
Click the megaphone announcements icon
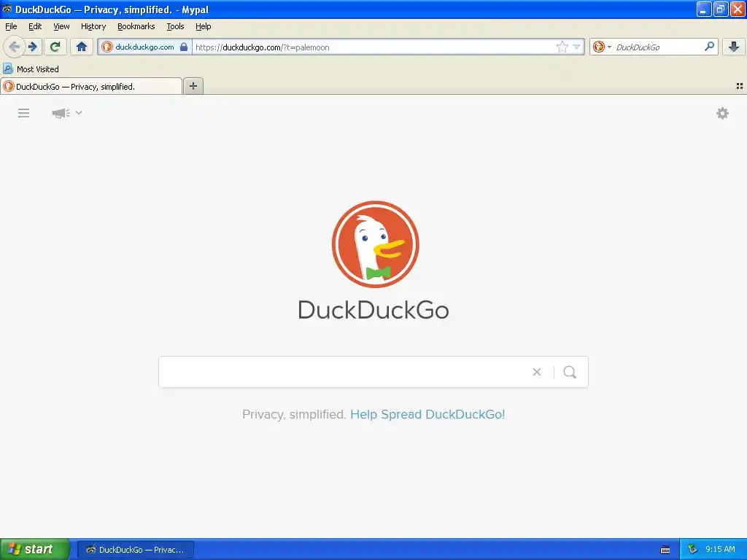[61, 113]
